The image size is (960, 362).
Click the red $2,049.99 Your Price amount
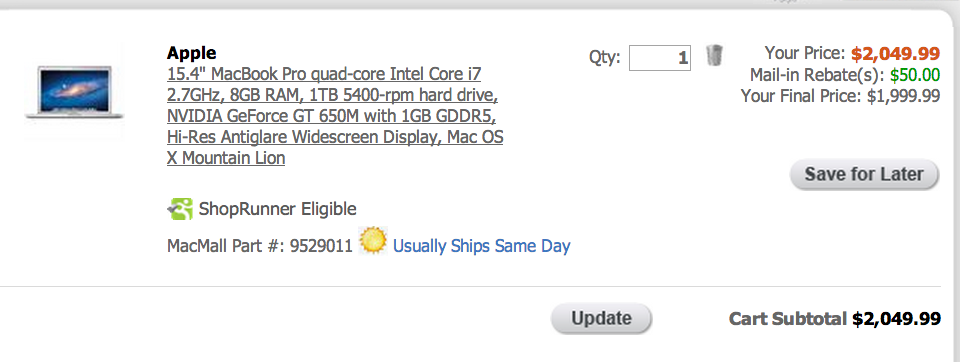(x=895, y=54)
